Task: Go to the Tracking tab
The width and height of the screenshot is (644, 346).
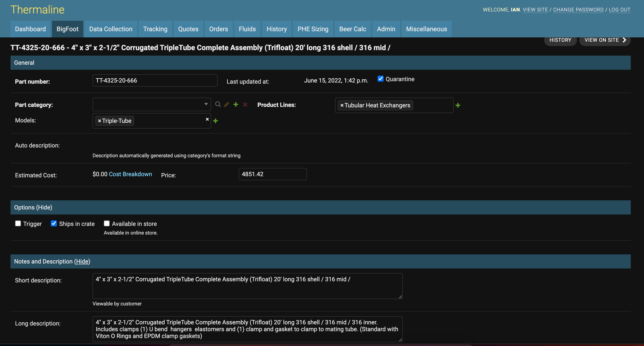Action: click(x=155, y=29)
